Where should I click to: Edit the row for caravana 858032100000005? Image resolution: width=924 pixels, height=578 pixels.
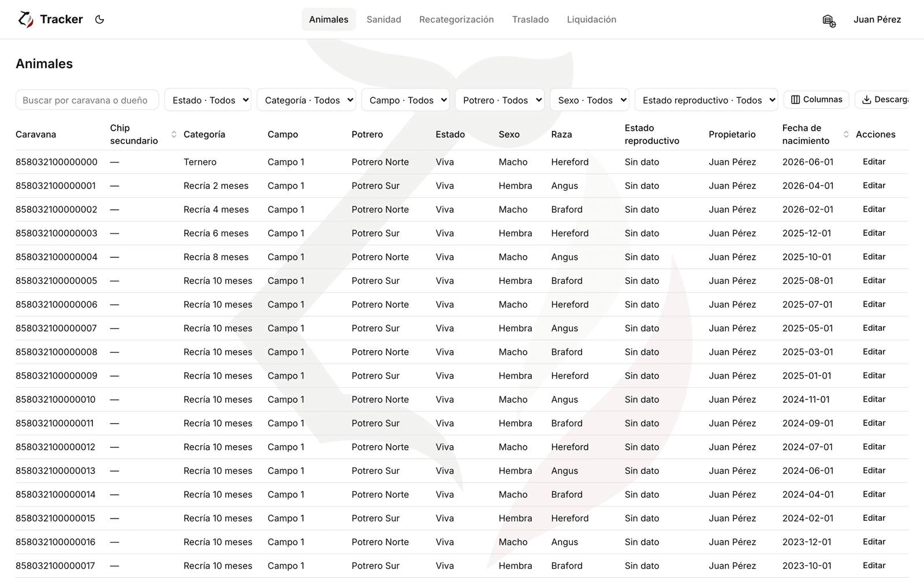point(874,280)
